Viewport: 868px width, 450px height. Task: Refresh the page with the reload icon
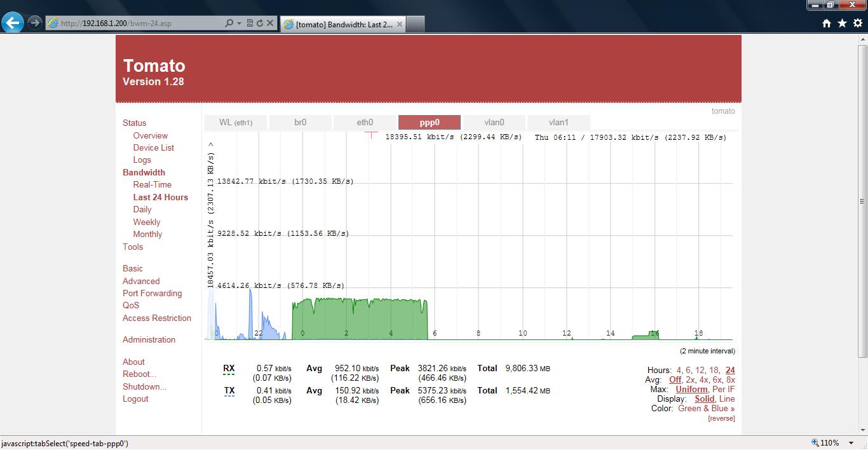[260, 23]
